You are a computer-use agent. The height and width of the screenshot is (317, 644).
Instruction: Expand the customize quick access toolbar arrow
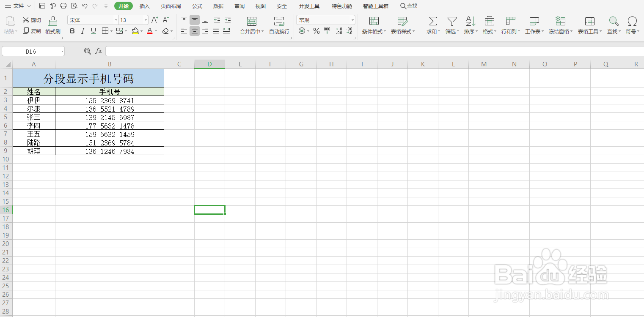click(106, 6)
